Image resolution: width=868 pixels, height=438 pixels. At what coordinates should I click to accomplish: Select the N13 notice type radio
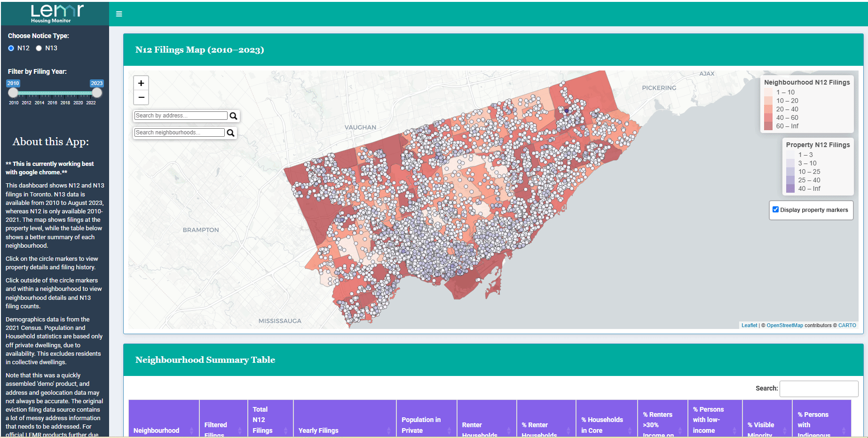(39, 48)
